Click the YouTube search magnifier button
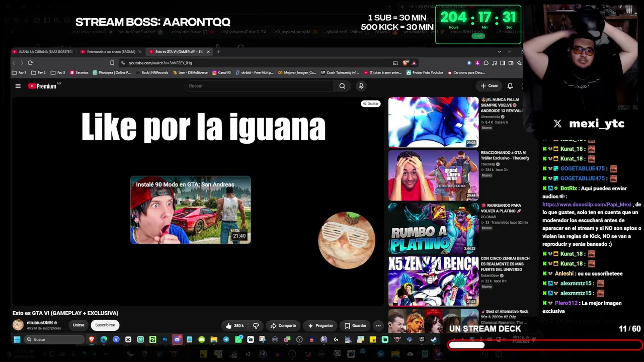 342,86
